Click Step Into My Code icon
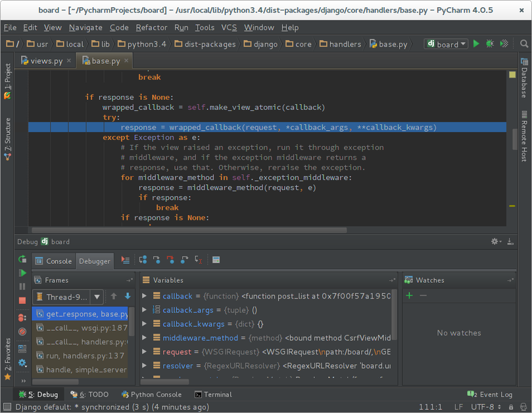This screenshot has width=532, height=413. pyautogui.click(x=170, y=260)
